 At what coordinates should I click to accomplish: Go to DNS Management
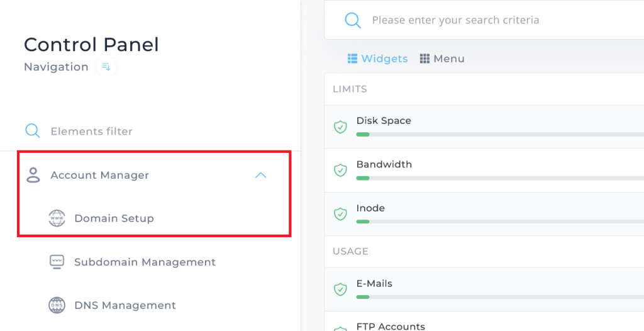[x=125, y=305]
